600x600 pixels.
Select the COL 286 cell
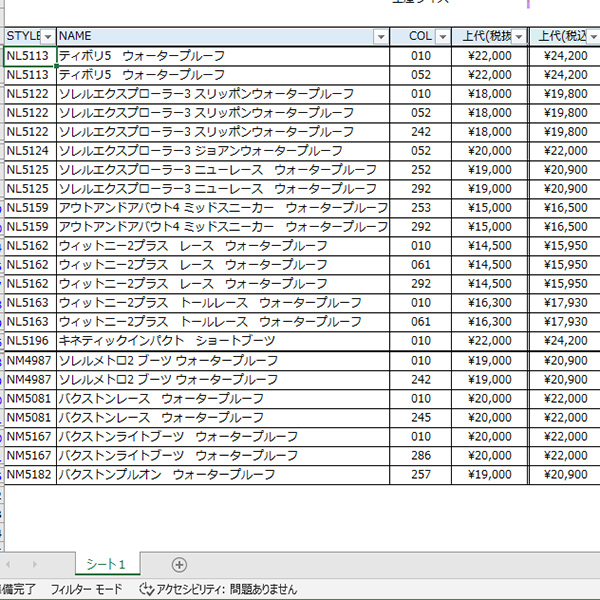coord(421,456)
